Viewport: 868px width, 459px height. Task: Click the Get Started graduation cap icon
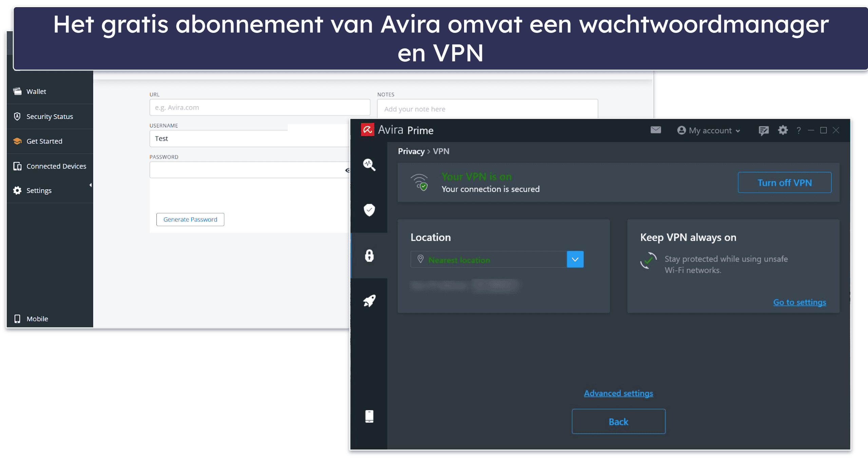(17, 141)
